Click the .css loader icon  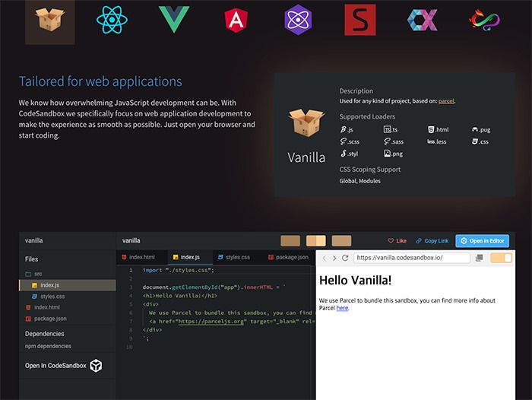[x=475, y=141]
